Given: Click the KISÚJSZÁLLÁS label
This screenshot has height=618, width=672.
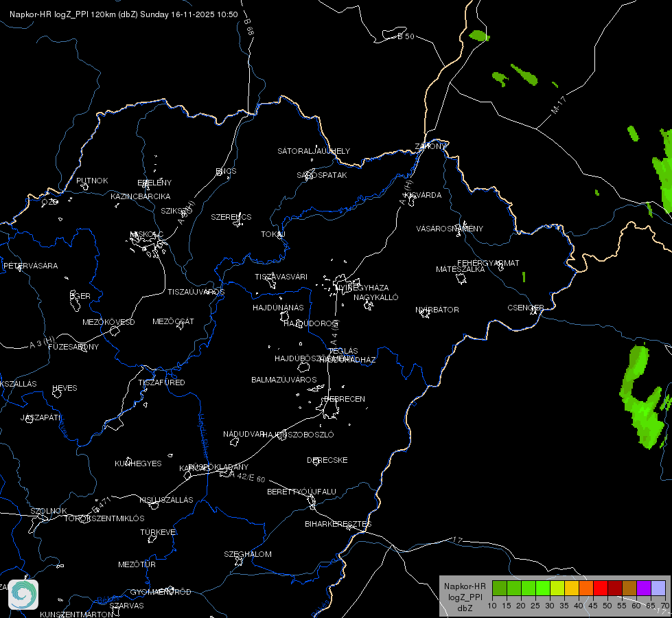Looking at the screenshot, I should point(167,500).
